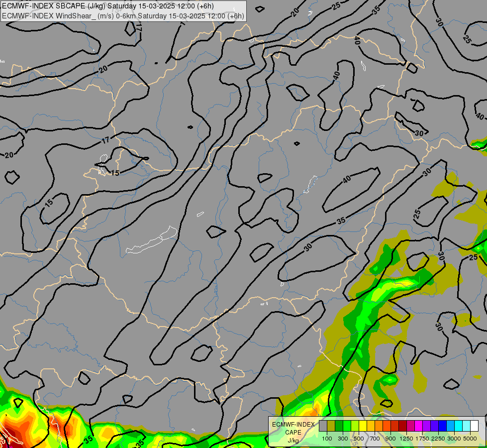This screenshot has height=448, width=487.
Task: Click the legend label 1250
Action: [x=406, y=439]
